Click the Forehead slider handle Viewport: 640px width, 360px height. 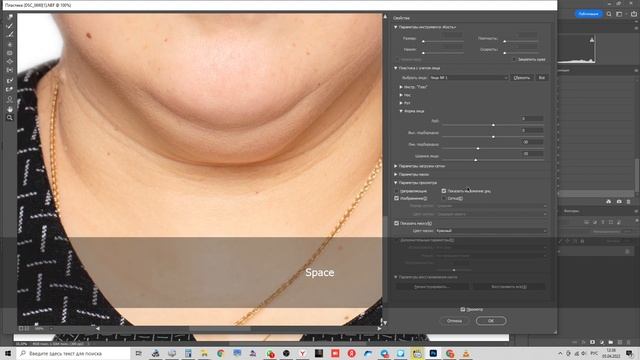pyautogui.click(x=493, y=125)
